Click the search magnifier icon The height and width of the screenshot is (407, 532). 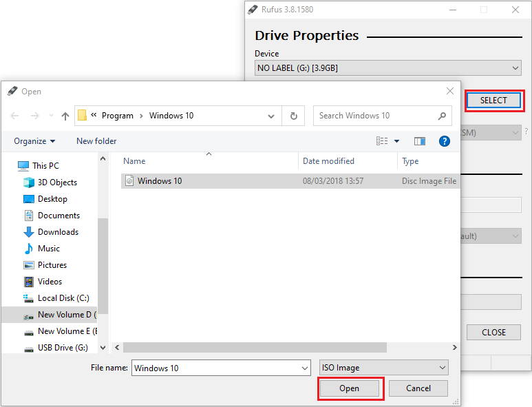(442, 116)
